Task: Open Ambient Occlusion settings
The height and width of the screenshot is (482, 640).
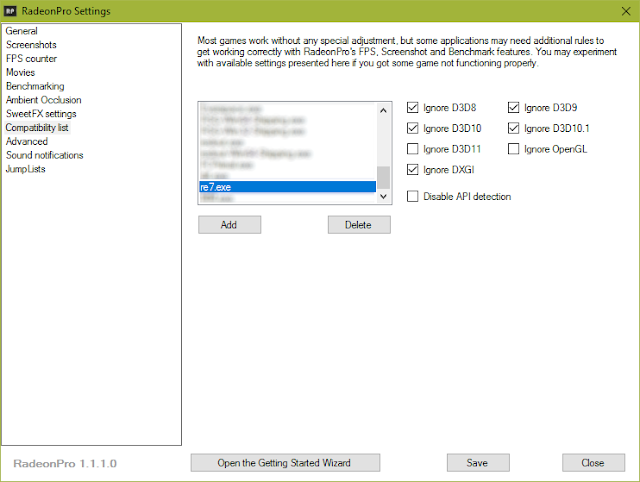Action: click(x=44, y=100)
